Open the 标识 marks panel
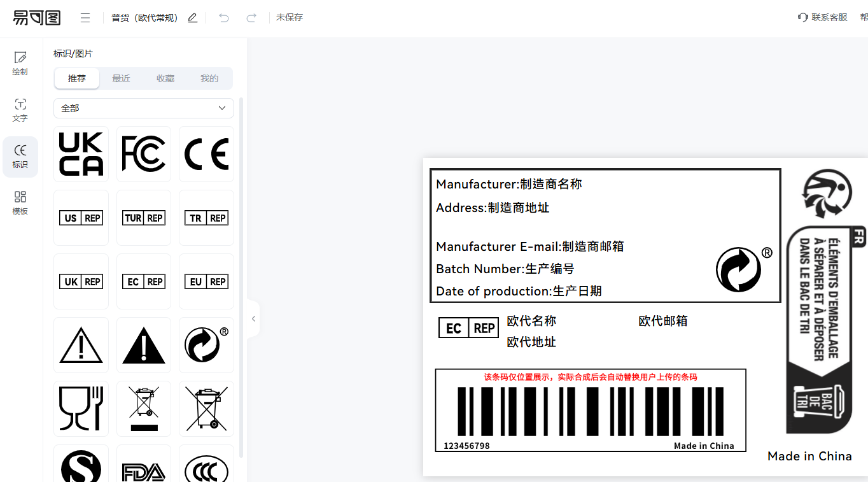Screen dimensions: 868x482 20,157
